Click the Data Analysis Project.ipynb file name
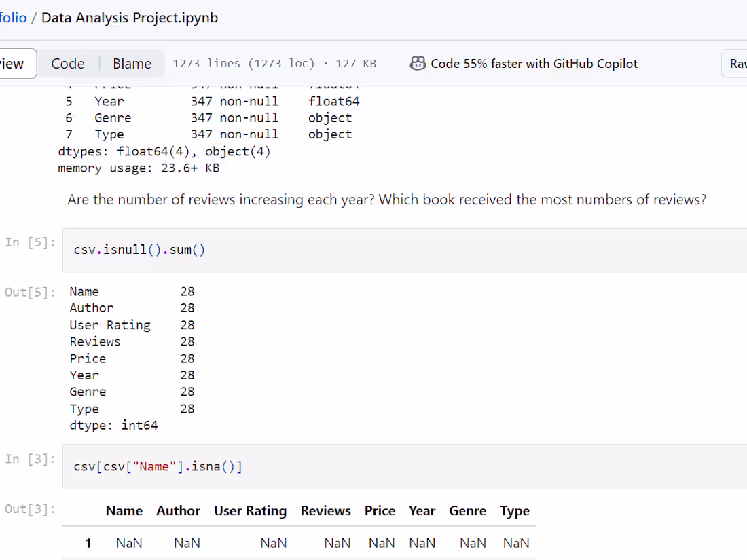747x560 pixels. point(130,18)
